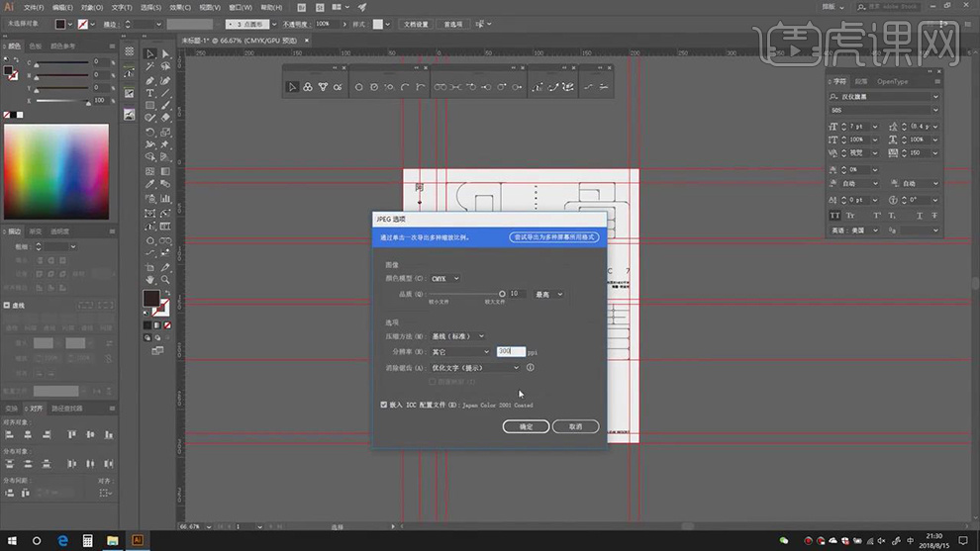Open the CMYK color model dropdown
980x551 pixels.
[x=444, y=279]
